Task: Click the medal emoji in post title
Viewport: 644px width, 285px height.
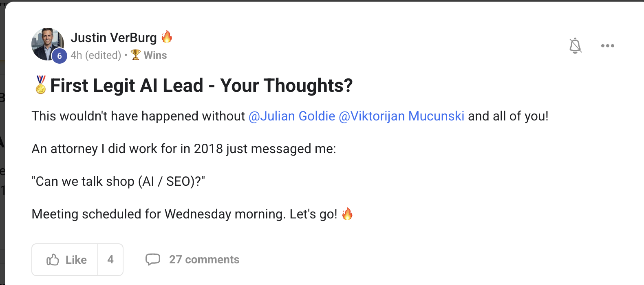Action: (x=41, y=85)
